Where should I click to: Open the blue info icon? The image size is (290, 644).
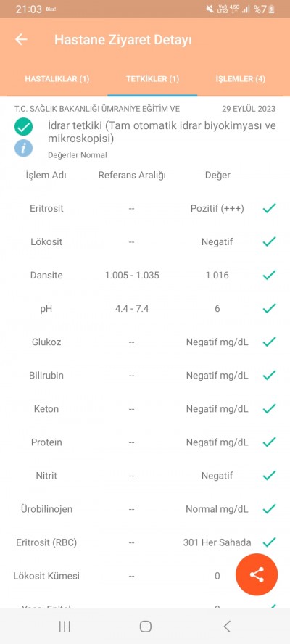coord(23,148)
